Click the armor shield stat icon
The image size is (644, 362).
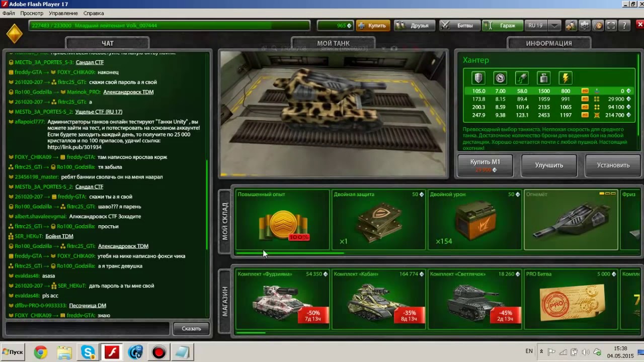(x=478, y=78)
